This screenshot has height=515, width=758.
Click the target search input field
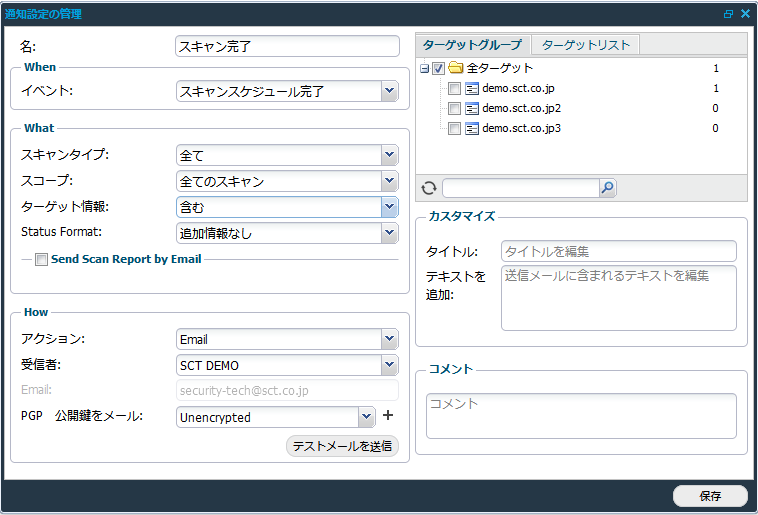tap(521, 188)
